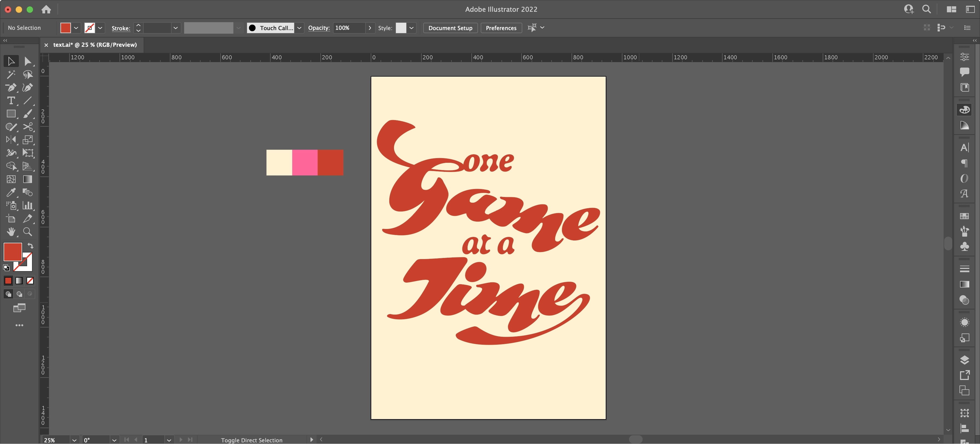Select the Type tool
This screenshot has width=980, height=444.
coord(11,100)
